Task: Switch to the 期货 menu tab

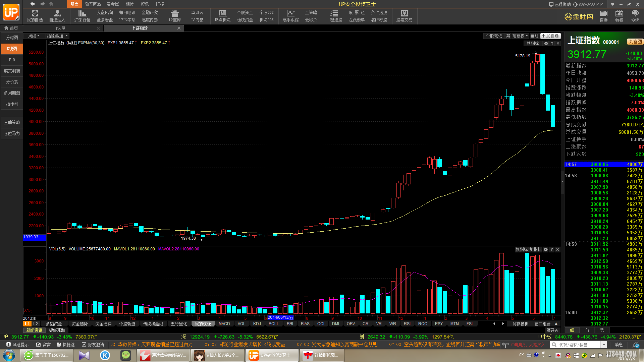Action: pyautogui.click(x=129, y=4)
